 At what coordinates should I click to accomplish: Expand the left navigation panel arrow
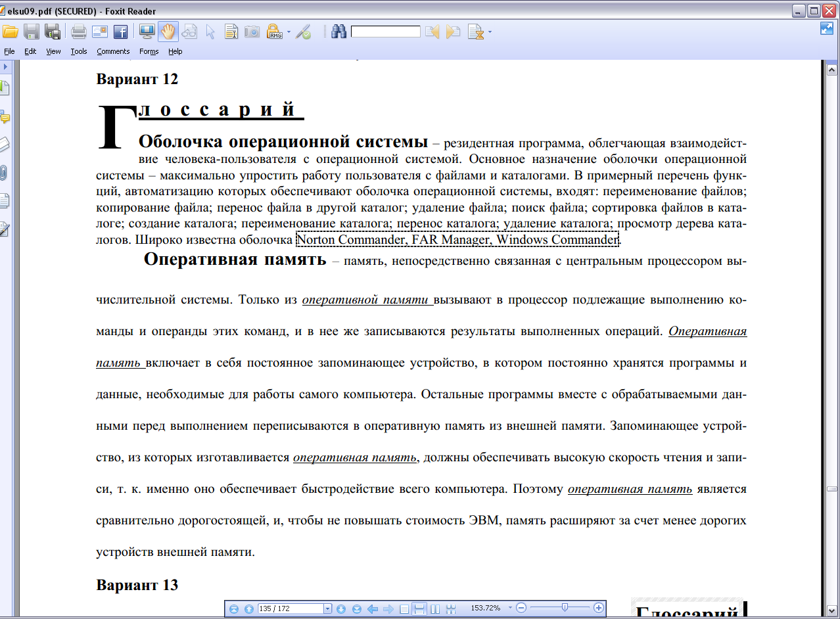coord(5,67)
